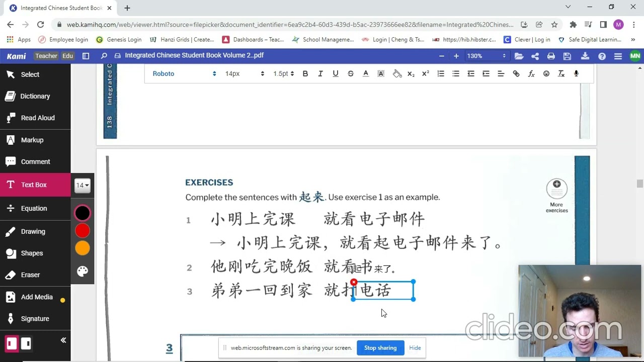This screenshot has height=362, width=644.
Task: Open a file with the folder icon
Action: (x=519, y=56)
